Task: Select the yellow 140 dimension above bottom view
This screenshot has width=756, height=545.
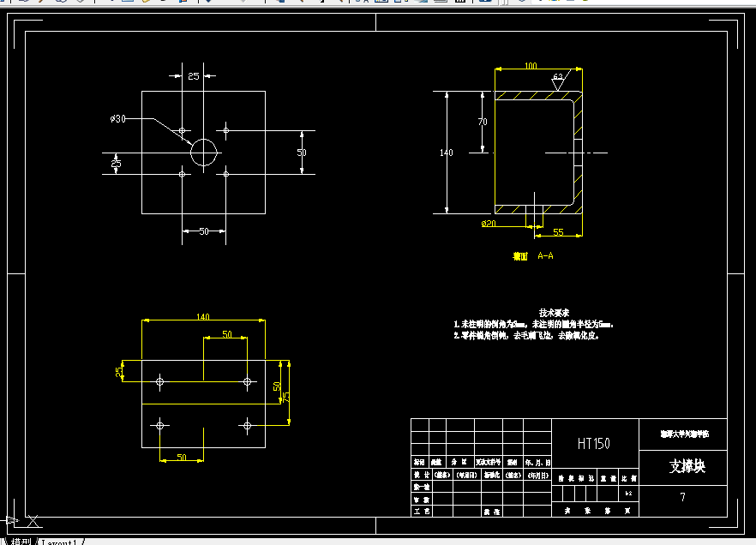Action: coord(203,316)
